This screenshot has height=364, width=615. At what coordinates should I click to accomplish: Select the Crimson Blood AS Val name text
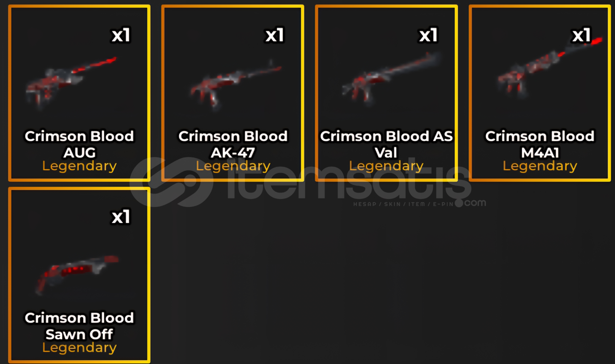point(387,144)
